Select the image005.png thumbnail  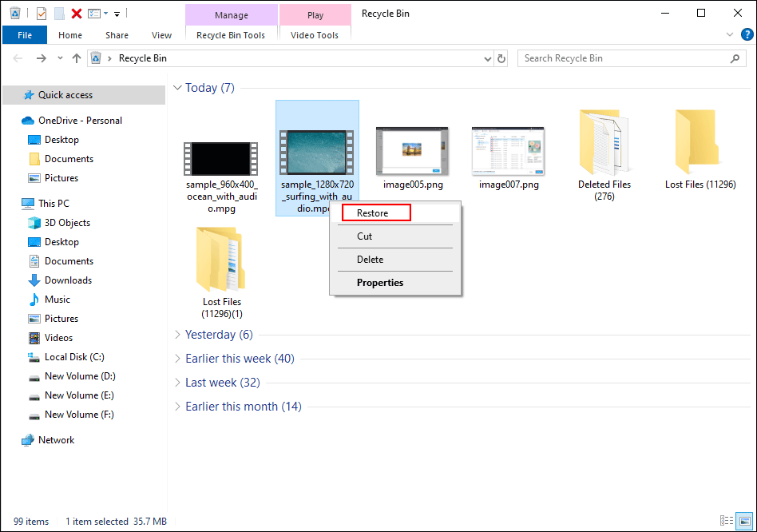[x=412, y=152]
